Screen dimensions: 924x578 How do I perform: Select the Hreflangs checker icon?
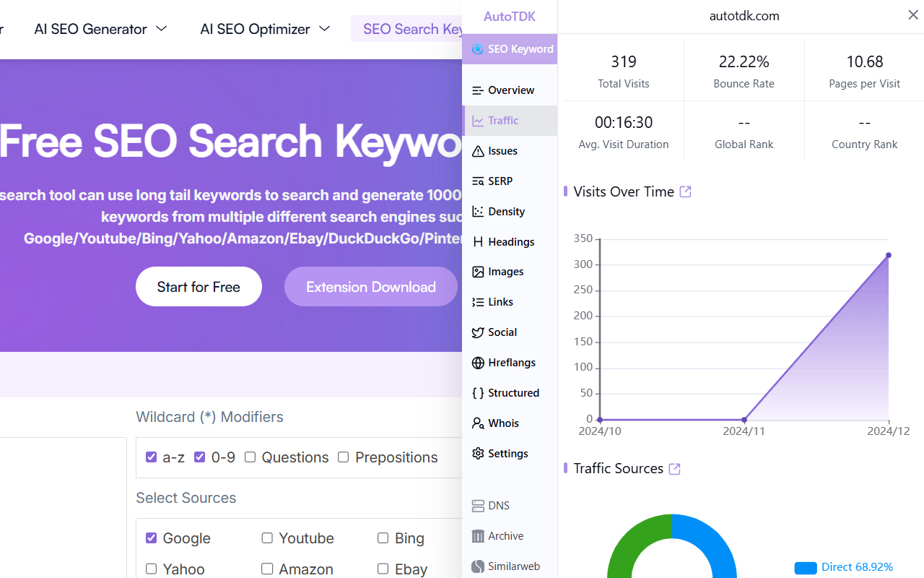477,362
